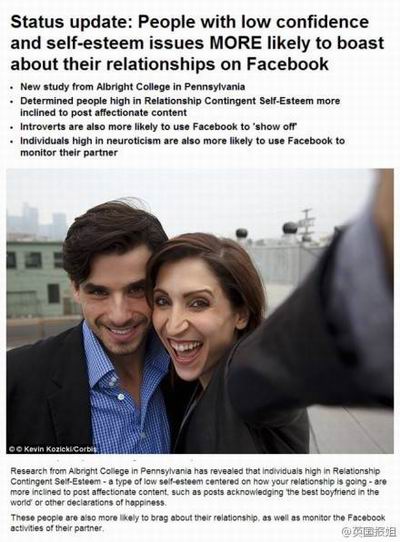400x542 pixels.
Task: Click the neuroticism bullet about monitoring partners
Action: pos(182,146)
